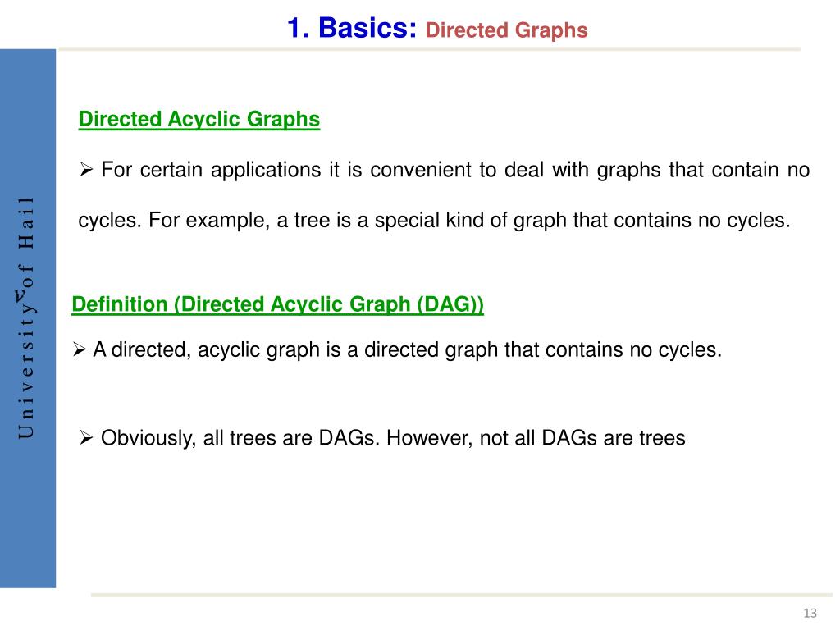Click the 'University of Hail' vertical sidebar text
840x630 pixels.
(x=25, y=317)
